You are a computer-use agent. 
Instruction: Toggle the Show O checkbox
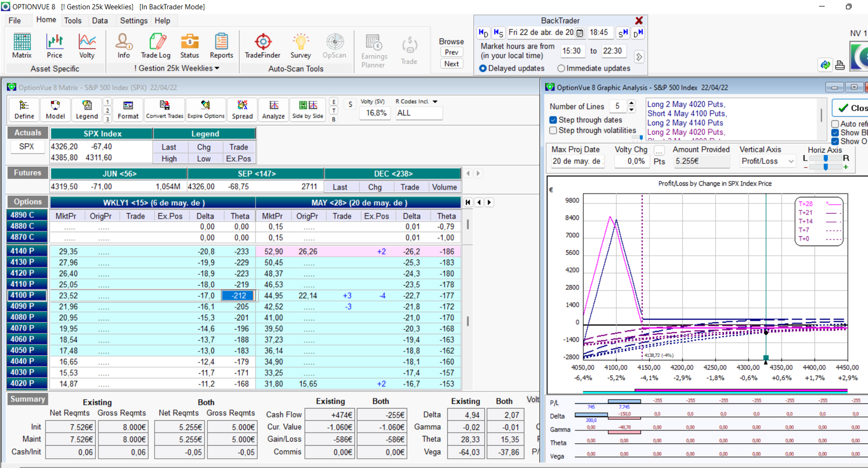pyautogui.click(x=835, y=141)
